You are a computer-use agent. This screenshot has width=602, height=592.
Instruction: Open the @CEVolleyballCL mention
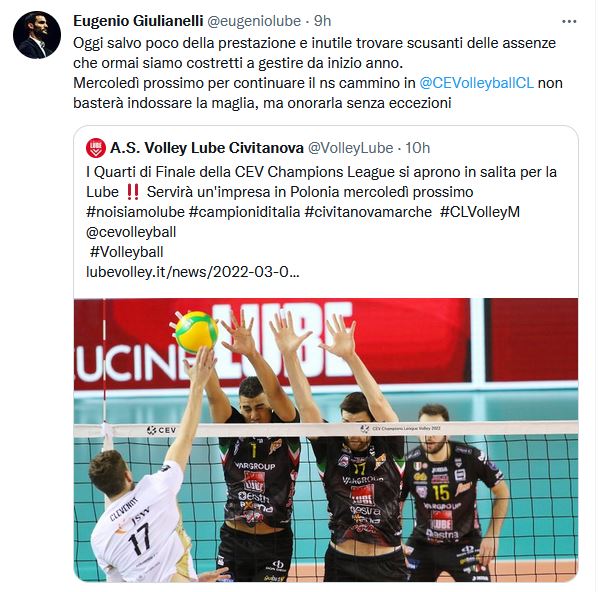pyautogui.click(x=476, y=83)
